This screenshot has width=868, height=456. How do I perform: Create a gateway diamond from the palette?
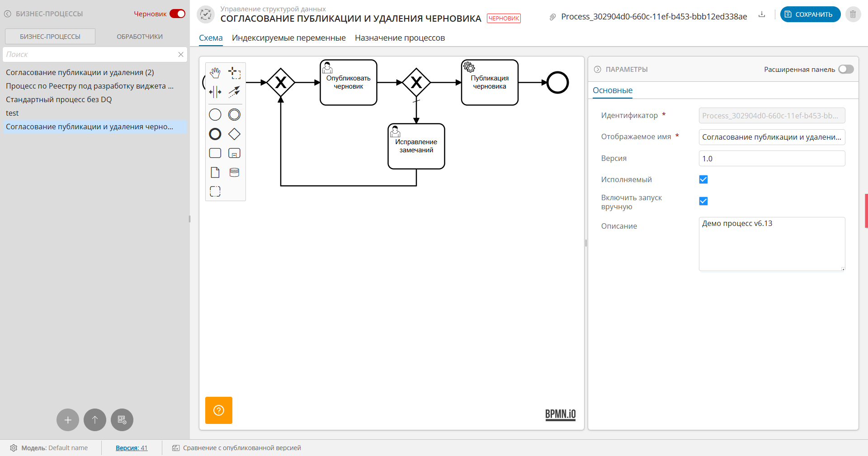point(234,134)
